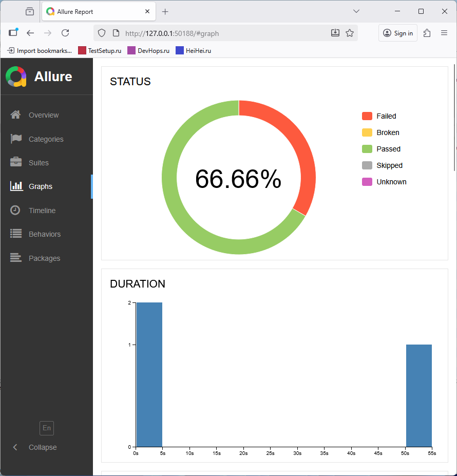Viewport: 457px width, 476px height.
Task: Reload the Allure Report page
Action: point(65,33)
